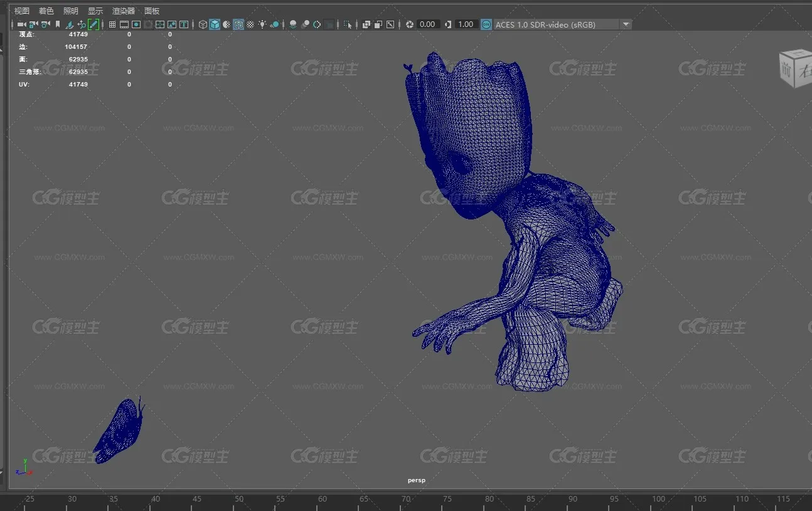
Task: Click the Textured checker display icon
Action: coord(250,24)
